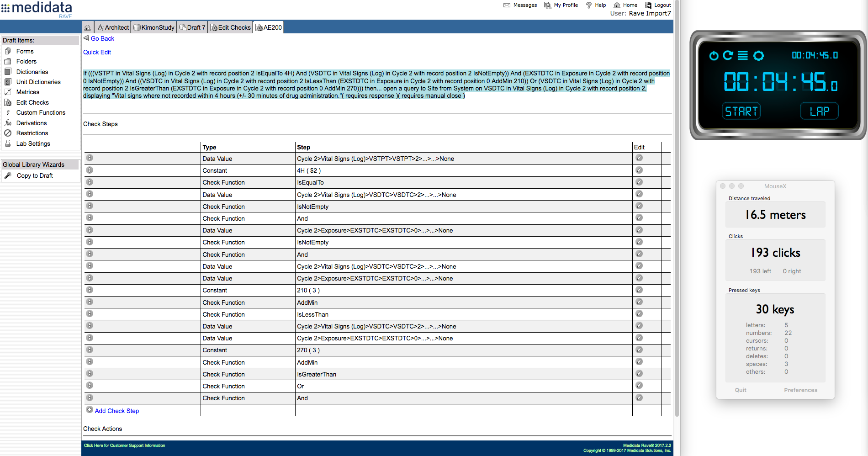Image resolution: width=868 pixels, height=456 pixels.
Task: Click row icon left of 270 constant
Action: (90, 350)
